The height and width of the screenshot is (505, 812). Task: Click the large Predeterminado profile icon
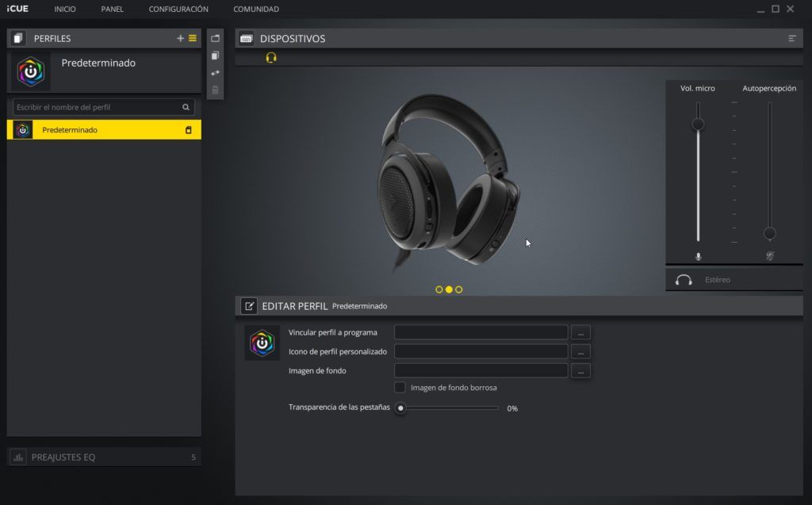tap(31, 71)
